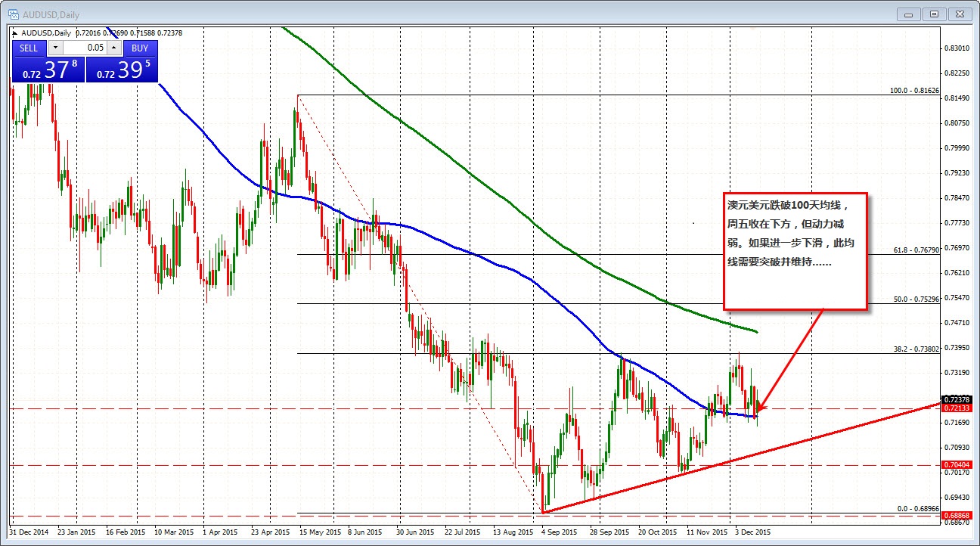Viewport: 980px width, 546px height.
Task: Decrease trade volume with the down arrow
Action: pyautogui.click(x=57, y=48)
